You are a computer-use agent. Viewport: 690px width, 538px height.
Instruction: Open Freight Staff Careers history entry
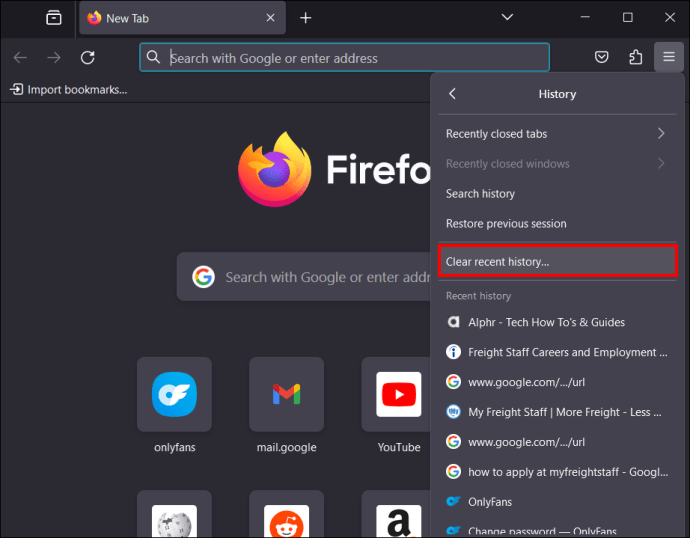click(x=557, y=352)
